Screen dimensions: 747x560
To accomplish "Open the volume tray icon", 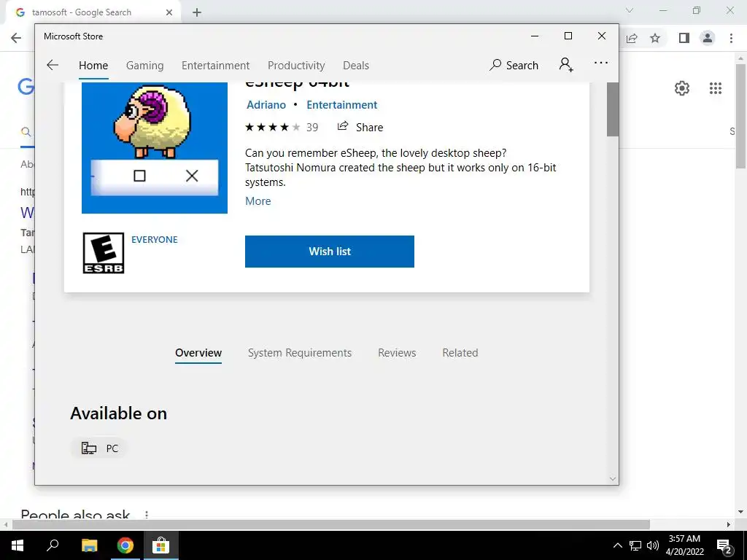I will click(x=653, y=545).
